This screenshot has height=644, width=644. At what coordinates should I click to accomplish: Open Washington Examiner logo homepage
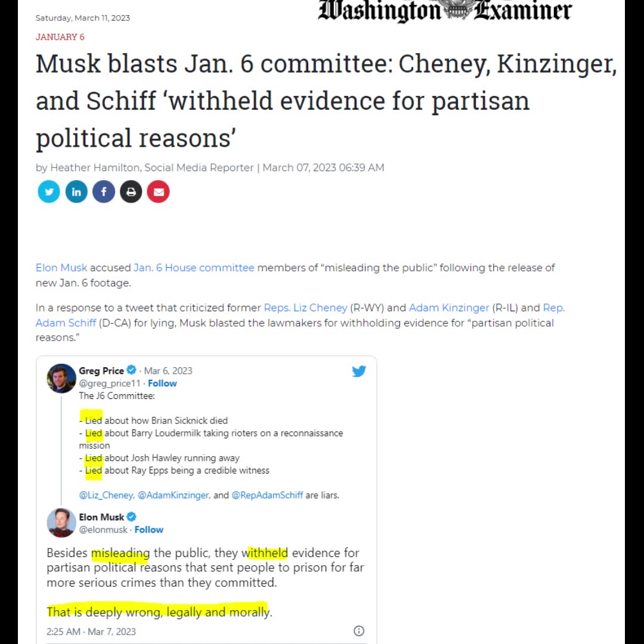pos(445,10)
